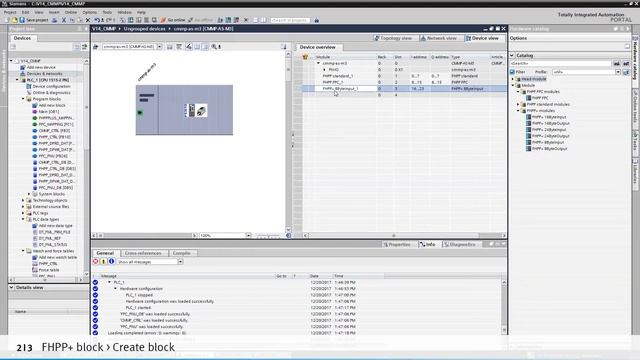640x360 pixels.
Task: Click the Info panel vertical scrollbar
Action: click(504, 306)
